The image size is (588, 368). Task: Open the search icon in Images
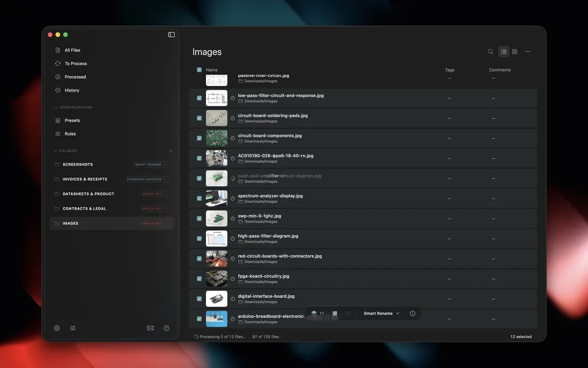coord(490,51)
